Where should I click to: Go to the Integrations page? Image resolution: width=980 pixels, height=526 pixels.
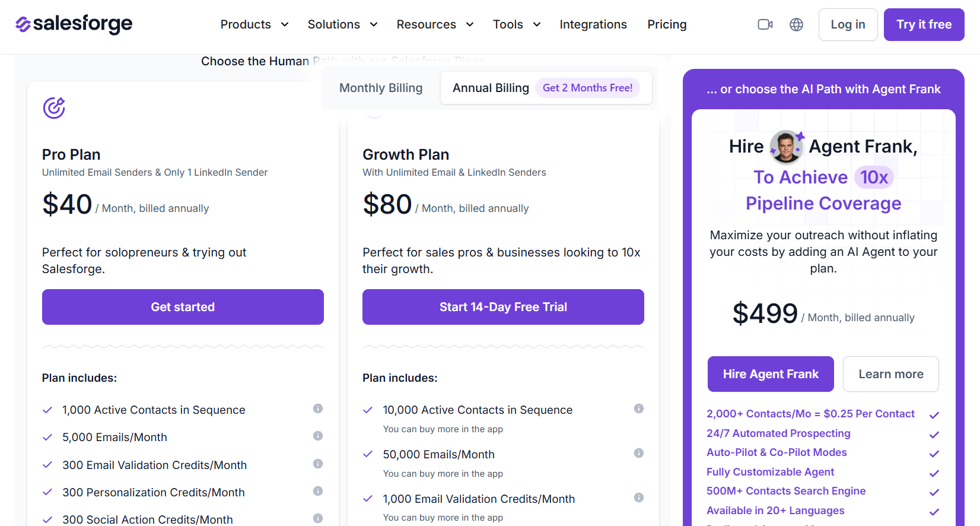(x=593, y=24)
